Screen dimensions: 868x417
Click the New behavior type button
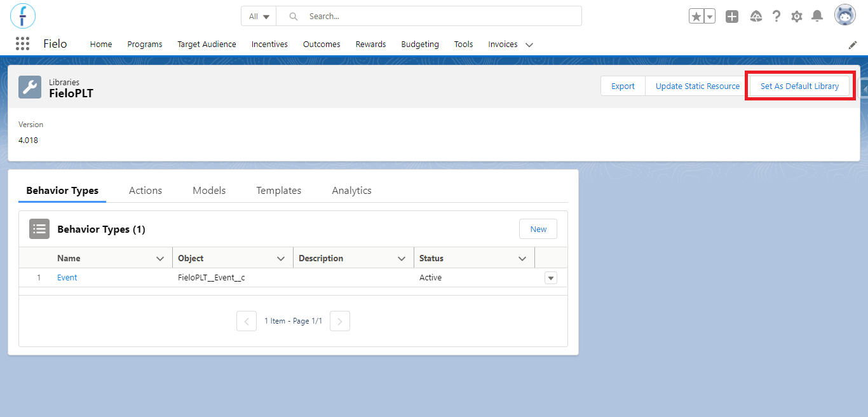pos(538,229)
